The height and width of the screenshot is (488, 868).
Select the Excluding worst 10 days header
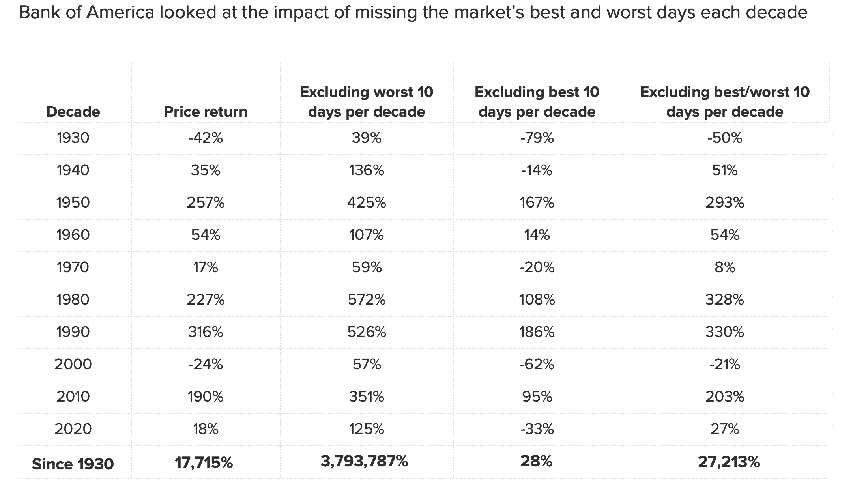(x=367, y=102)
